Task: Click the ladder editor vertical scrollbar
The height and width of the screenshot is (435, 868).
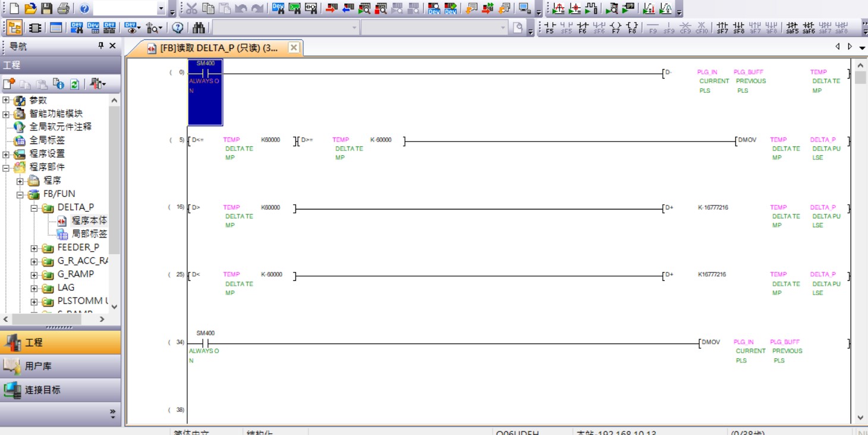Action: 860,238
